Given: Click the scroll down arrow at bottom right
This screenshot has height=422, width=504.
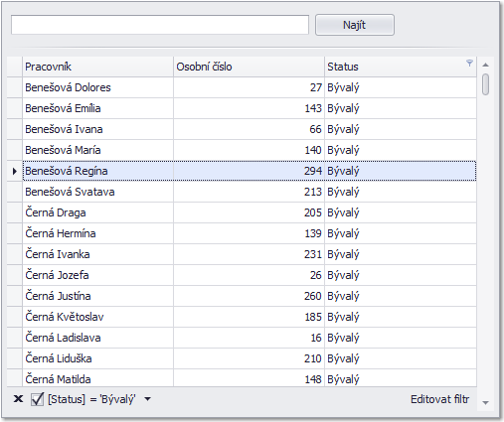Looking at the screenshot, I should [485, 403].
